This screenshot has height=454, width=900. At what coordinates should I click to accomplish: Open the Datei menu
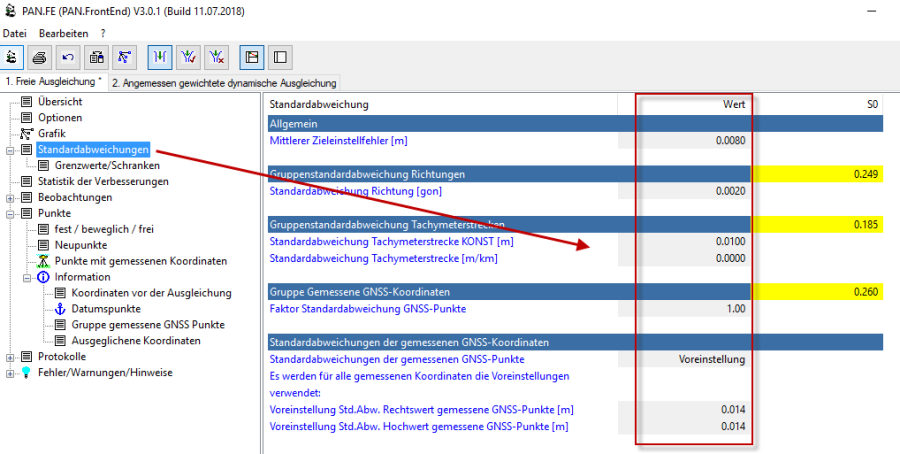(14, 33)
